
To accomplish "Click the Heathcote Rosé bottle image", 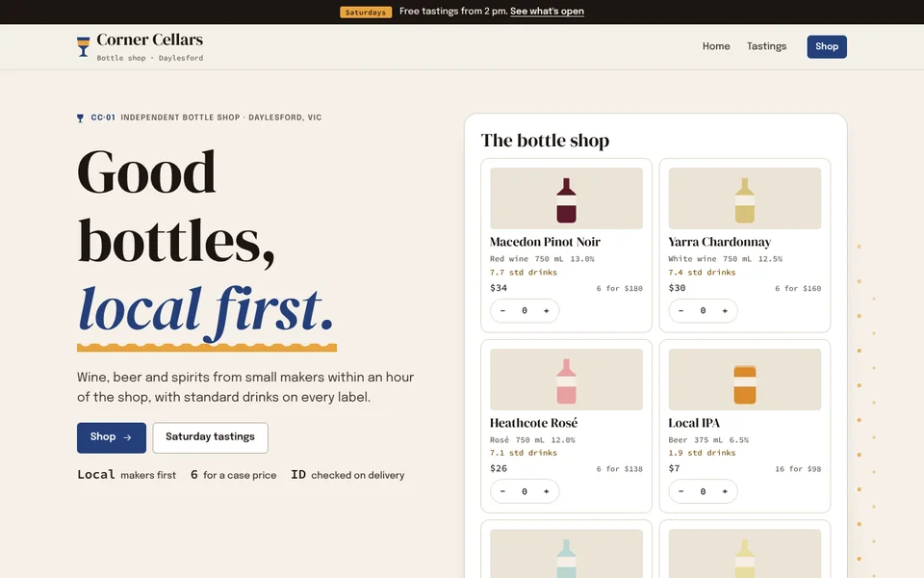I will pyautogui.click(x=566, y=380).
